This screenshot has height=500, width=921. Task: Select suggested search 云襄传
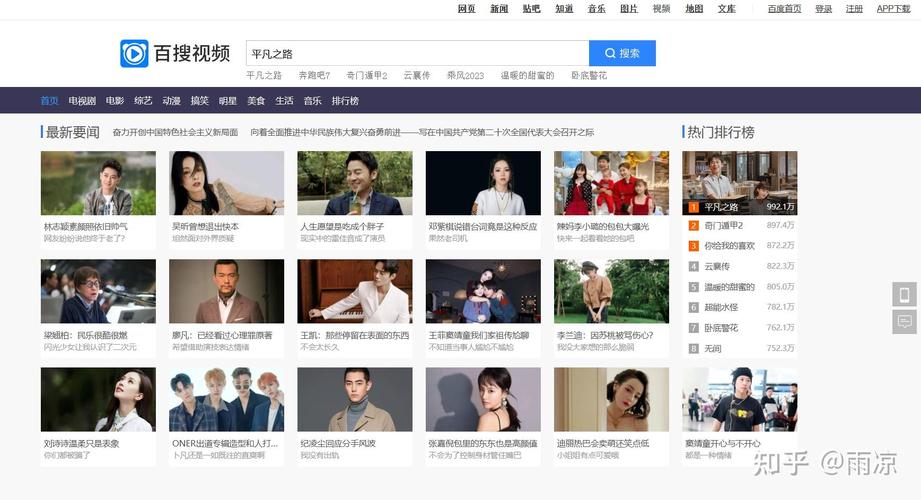tap(416, 75)
